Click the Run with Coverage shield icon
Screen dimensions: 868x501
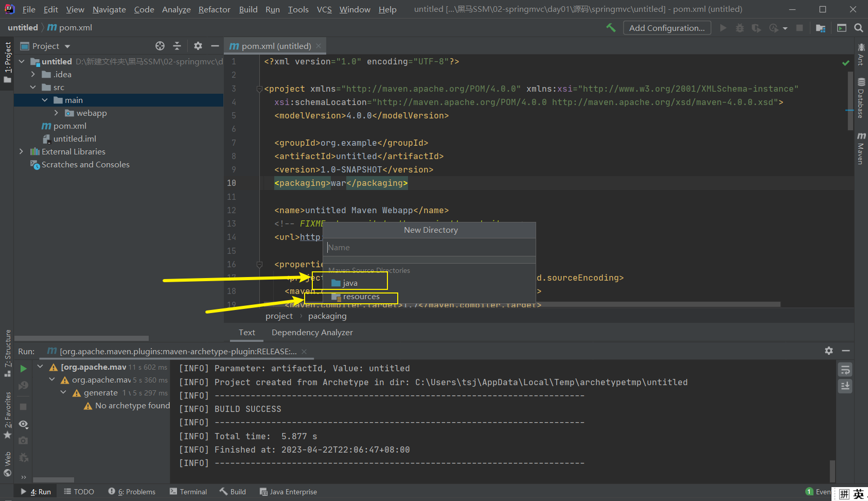tap(756, 28)
